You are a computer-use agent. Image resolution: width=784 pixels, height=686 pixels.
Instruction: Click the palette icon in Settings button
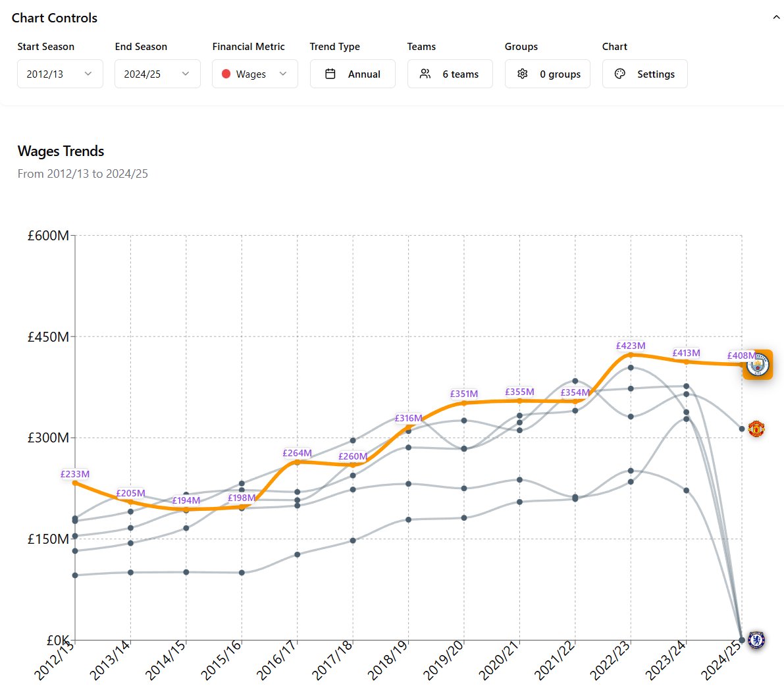click(620, 74)
